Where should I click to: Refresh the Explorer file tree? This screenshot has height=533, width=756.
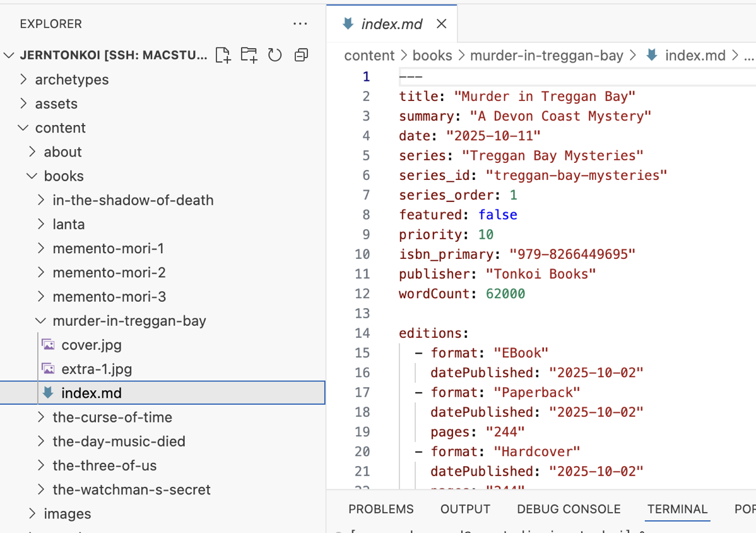275,55
